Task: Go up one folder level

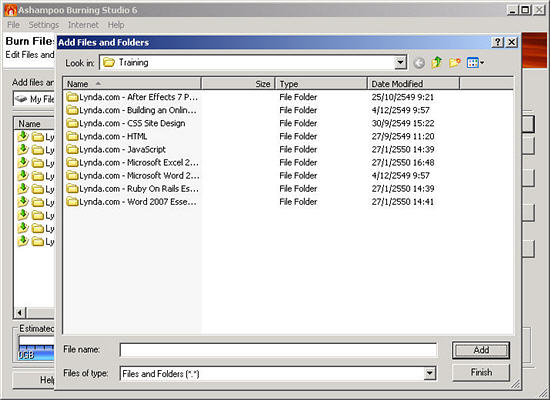Action: point(437,63)
